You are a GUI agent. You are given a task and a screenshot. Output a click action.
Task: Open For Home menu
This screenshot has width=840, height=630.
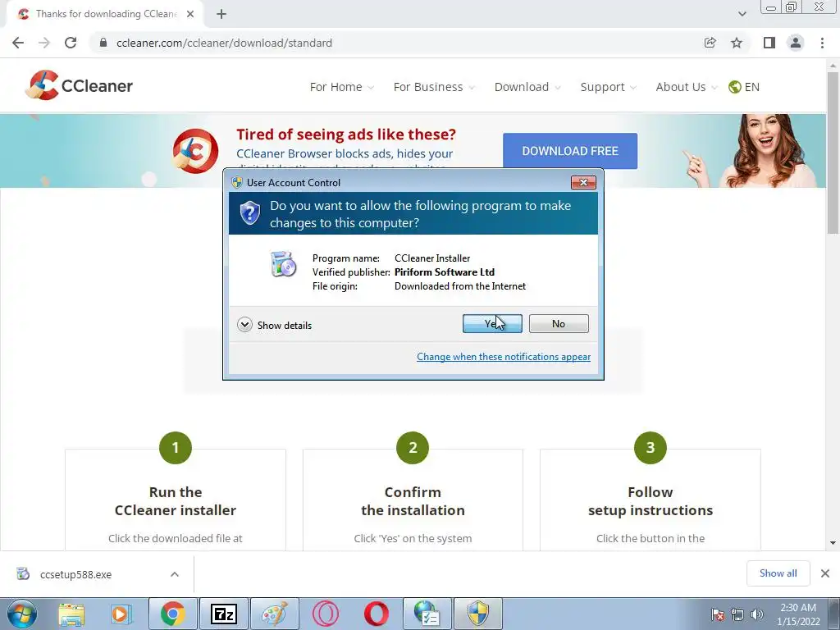pyautogui.click(x=341, y=87)
